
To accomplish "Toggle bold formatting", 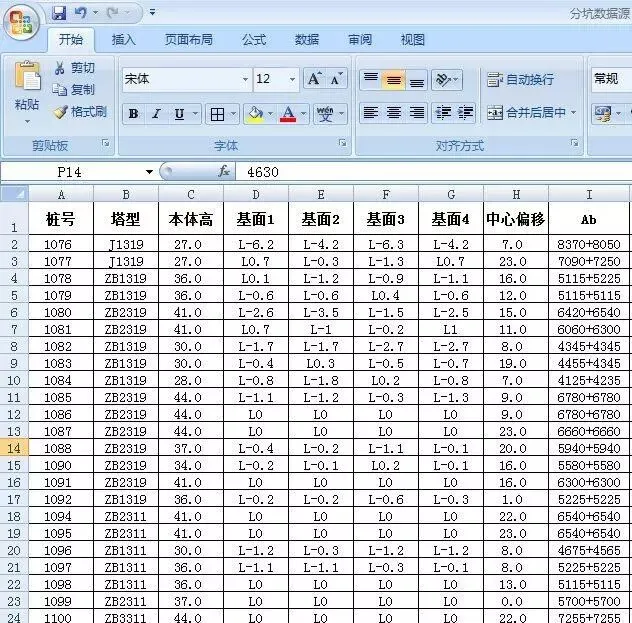I will click(x=134, y=114).
